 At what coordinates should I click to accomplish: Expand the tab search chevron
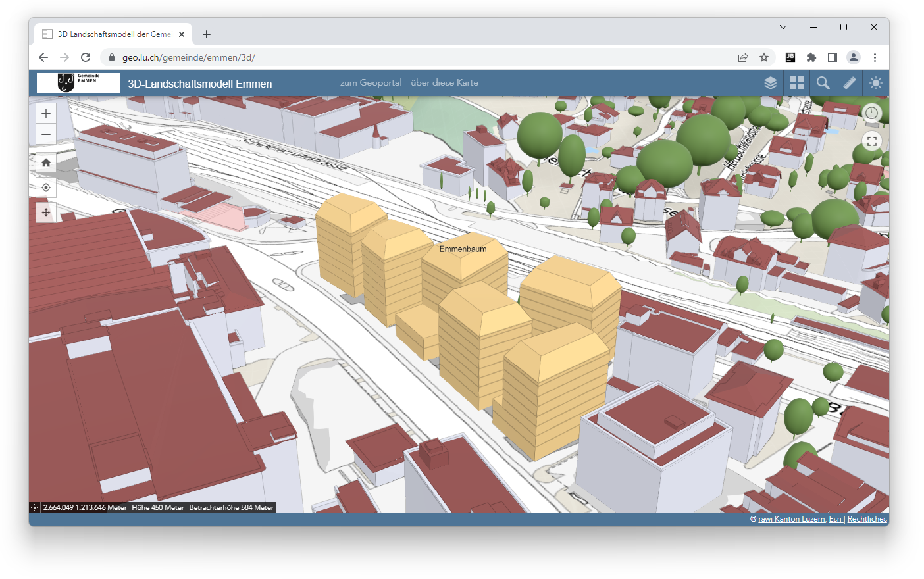[783, 27]
